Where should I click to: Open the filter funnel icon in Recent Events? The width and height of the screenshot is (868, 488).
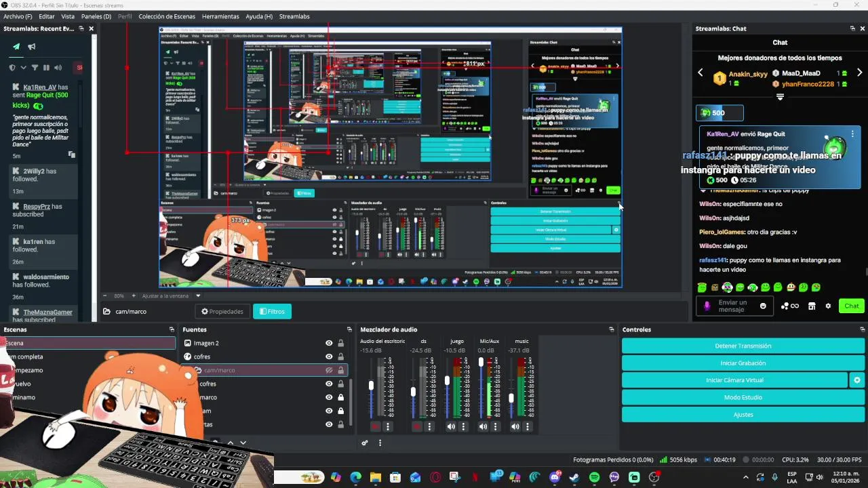(x=35, y=68)
